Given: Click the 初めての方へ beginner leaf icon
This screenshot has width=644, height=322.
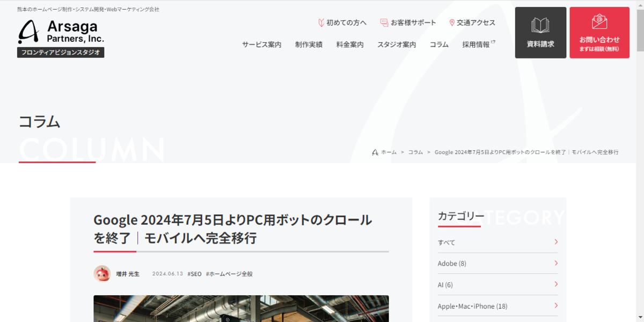Looking at the screenshot, I should [x=321, y=23].
